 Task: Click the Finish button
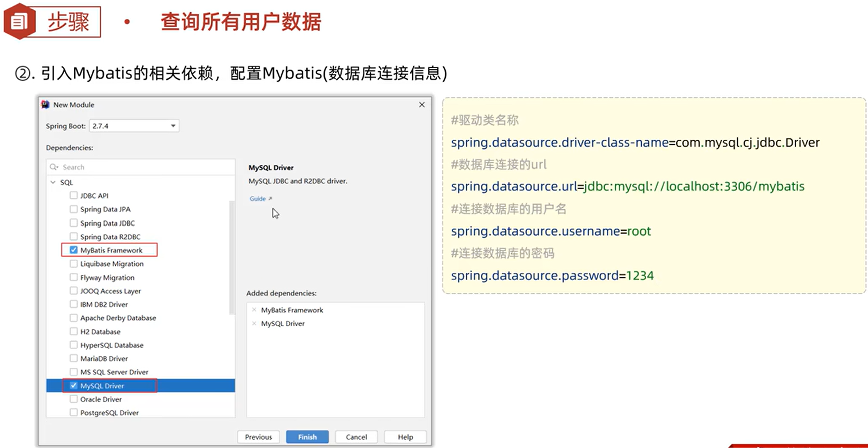click(307, 437)
